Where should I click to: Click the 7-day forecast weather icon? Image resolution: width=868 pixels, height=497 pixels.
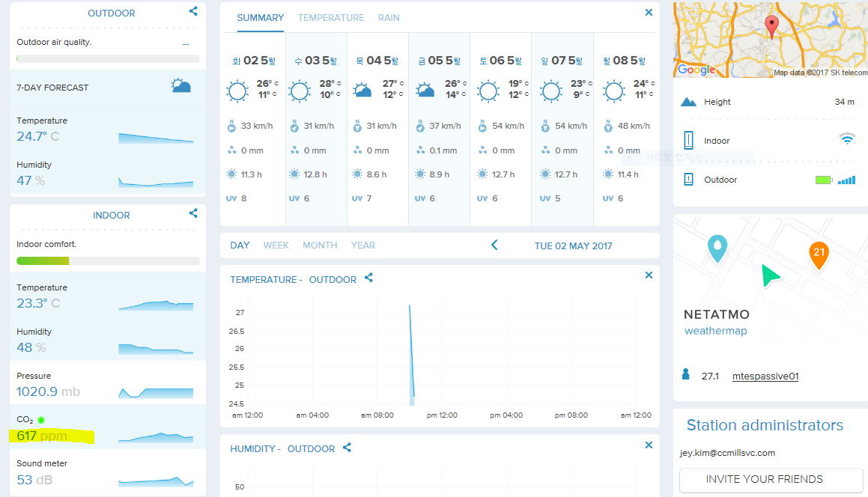tap(180, 86)
